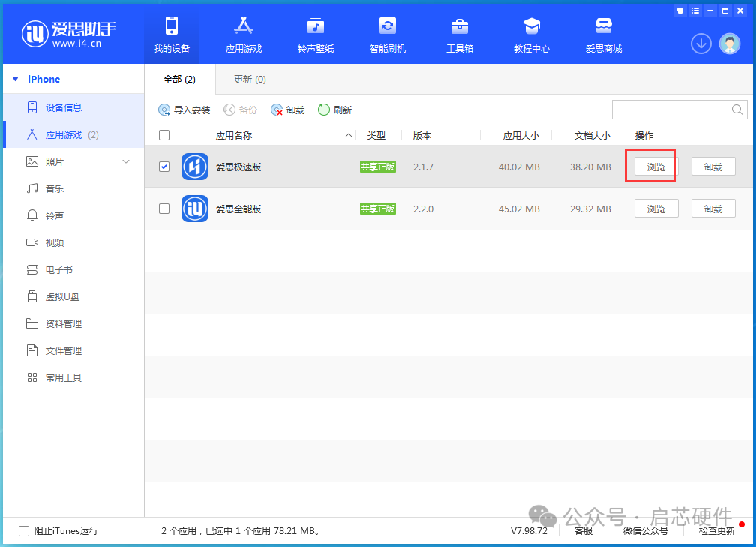
Task: Click 38.20 MB document size cell
Action: pos(590,167)
